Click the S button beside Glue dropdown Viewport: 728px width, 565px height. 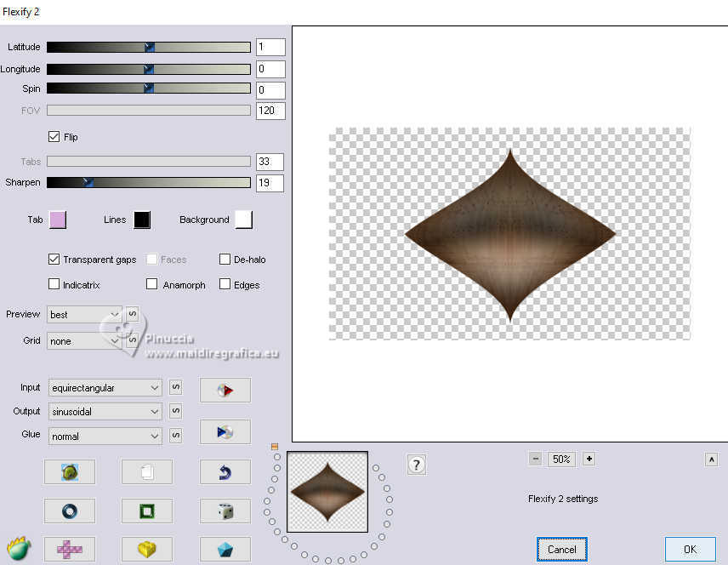tap(175, 436)
